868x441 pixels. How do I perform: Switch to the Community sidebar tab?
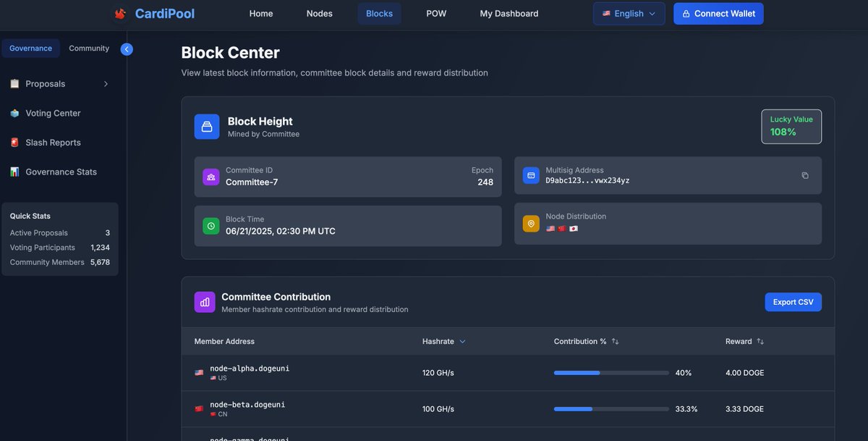89,49
